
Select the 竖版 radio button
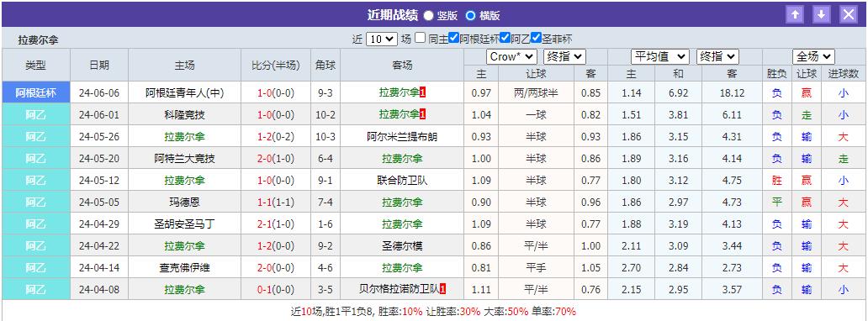pos(428,15)
